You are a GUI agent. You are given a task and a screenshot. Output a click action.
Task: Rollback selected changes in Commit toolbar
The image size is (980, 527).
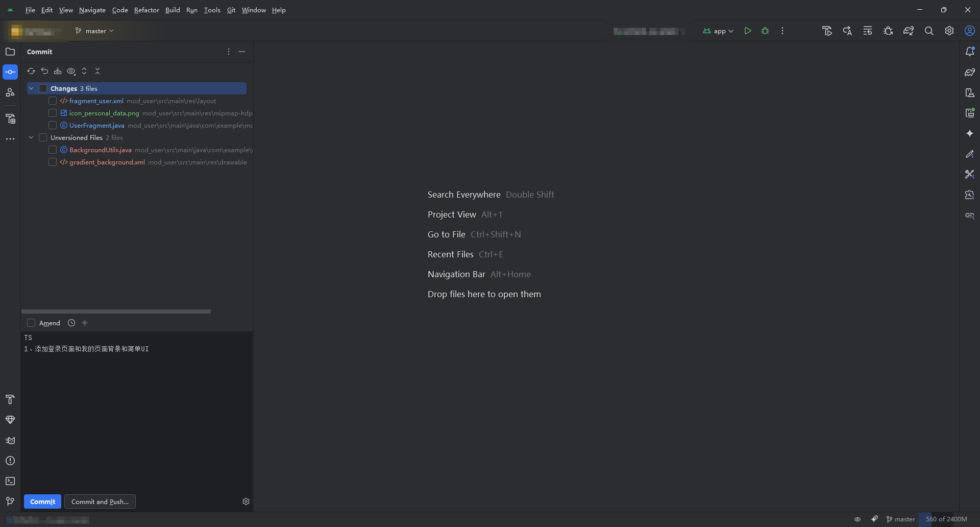[x=44, y=71]
